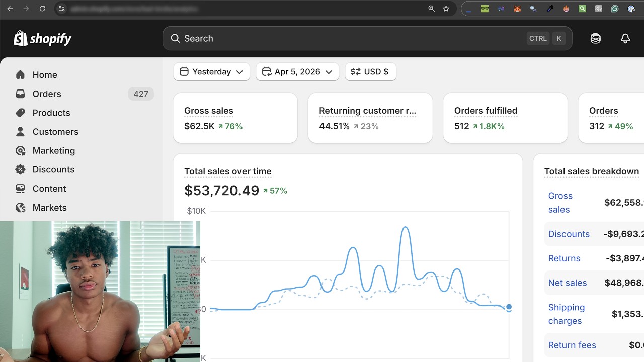Open the Apr 5, 2026 comparison dropdown
Viewport: 644px width, 362px height.
point(297,72)
